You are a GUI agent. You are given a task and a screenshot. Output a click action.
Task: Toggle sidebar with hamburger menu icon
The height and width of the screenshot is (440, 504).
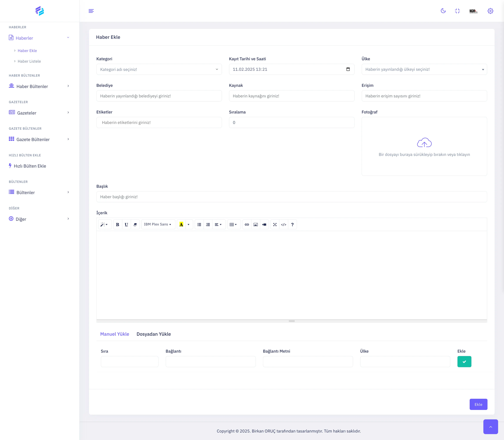click(91, 11)
